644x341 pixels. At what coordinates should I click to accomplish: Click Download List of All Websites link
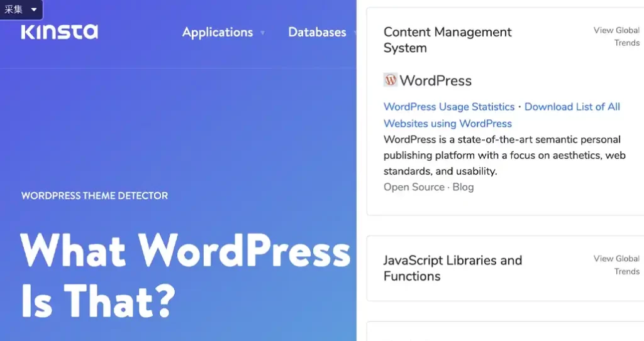click(572, 107)
